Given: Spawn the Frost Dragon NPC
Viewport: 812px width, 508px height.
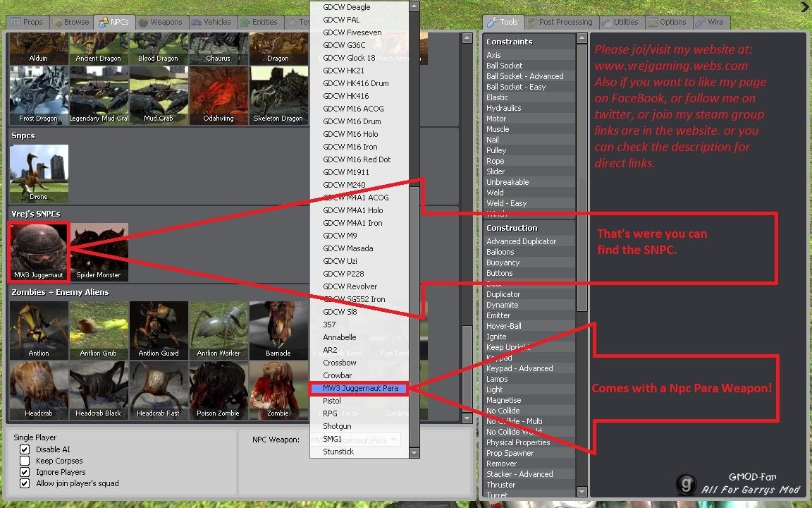Looking at the screenshot, I should 39,95.
